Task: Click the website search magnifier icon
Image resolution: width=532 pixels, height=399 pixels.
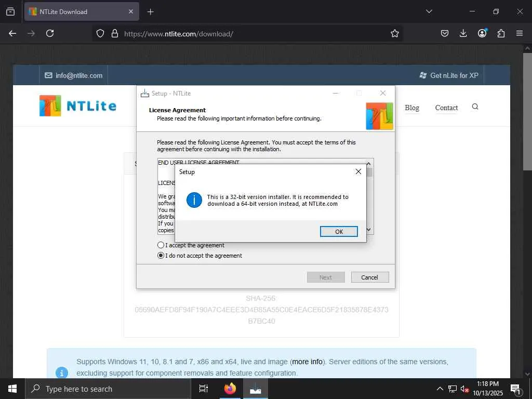Action: click(475, 107)
